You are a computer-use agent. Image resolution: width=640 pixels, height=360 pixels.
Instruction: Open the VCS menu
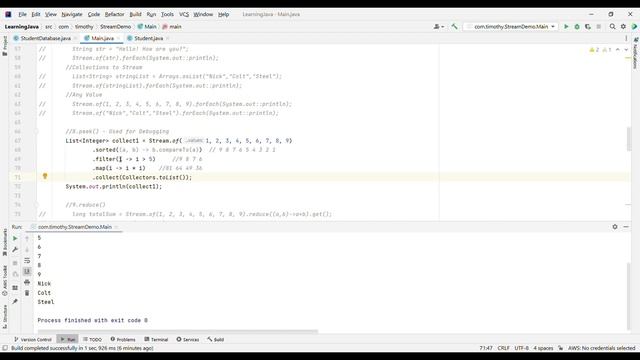click(x=184, y=14)
